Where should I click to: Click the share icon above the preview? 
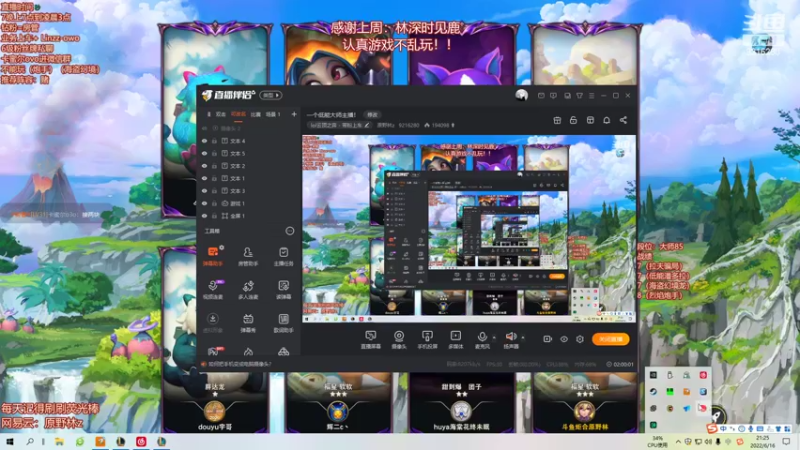(623, 120)
